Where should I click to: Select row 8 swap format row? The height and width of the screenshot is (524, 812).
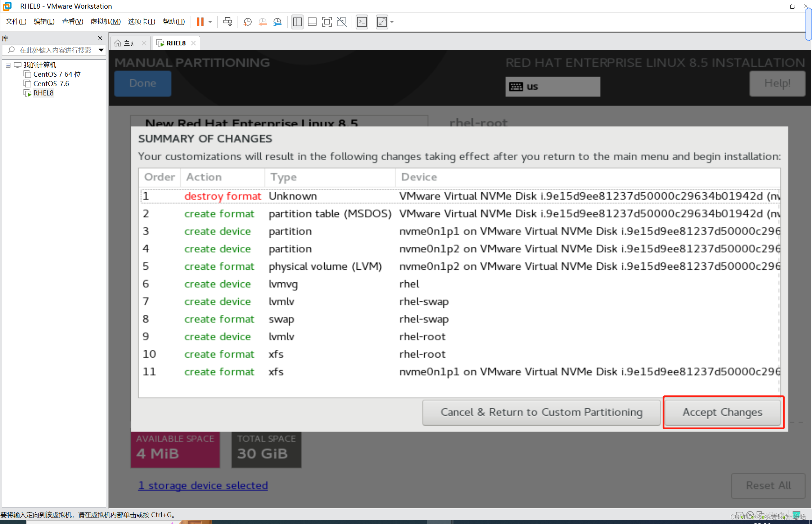coord(460,319)
